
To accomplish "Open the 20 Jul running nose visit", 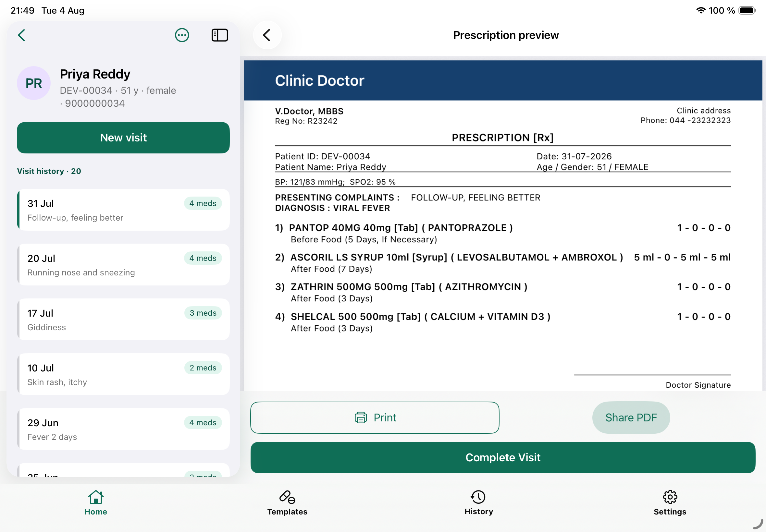I will [123, 265].
